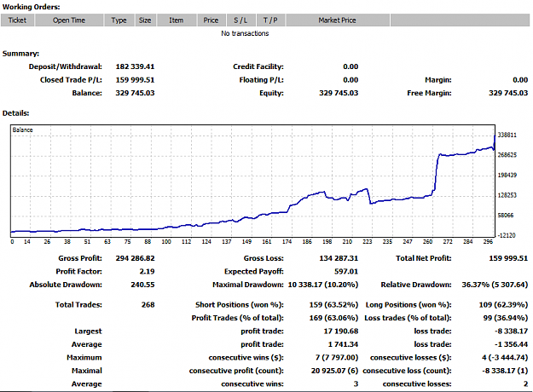Image resolution: width=533 pixels, height=392 pixels.
Task: Click the 268625 axis label on chart
Action: point(507,155)
